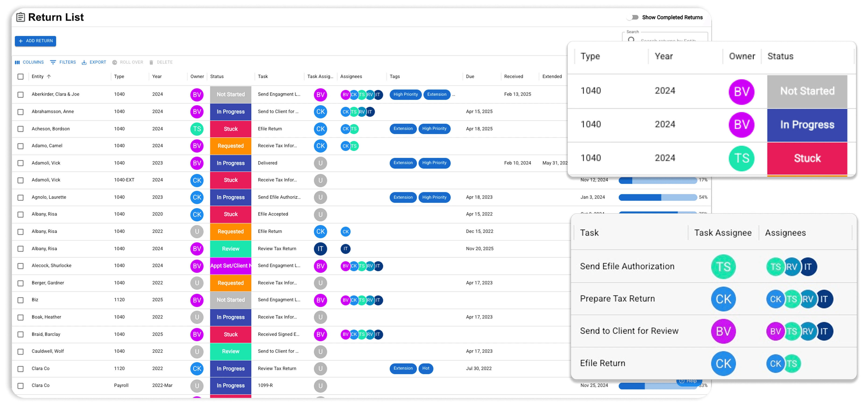Check the select-all checkbox in header row
The height and width of the screenshot is (412, 868).
pyautogui.click(x=20, y=77)
